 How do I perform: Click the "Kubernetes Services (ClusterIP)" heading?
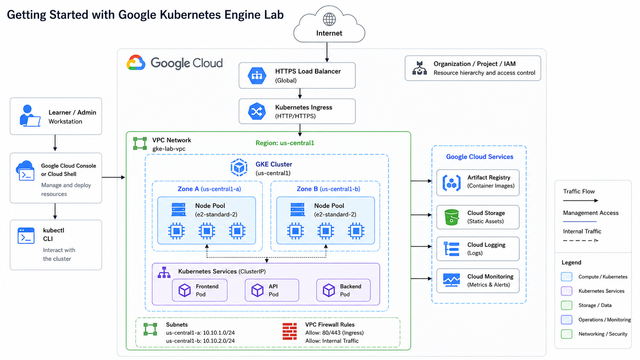[222, 271]
